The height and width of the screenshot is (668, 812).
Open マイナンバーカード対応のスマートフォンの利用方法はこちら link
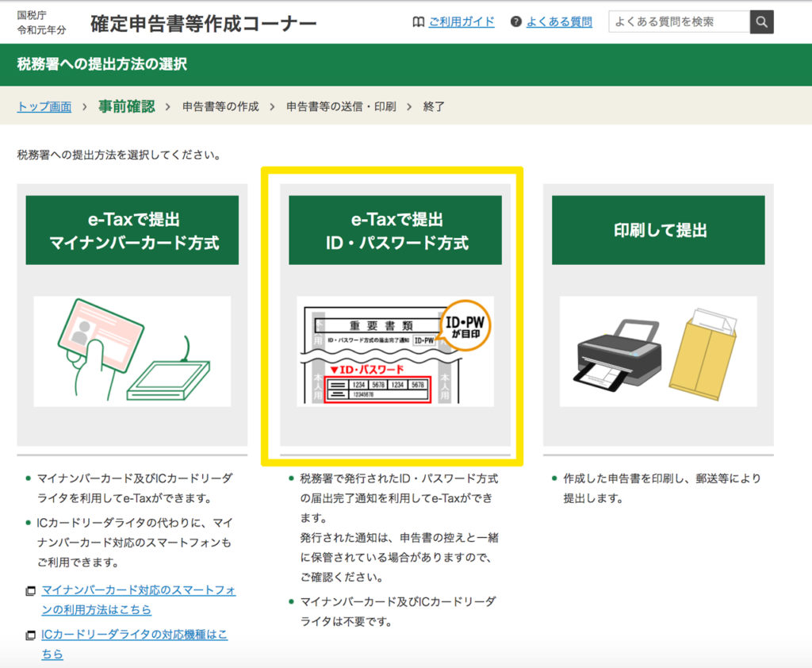click(138, 600)
